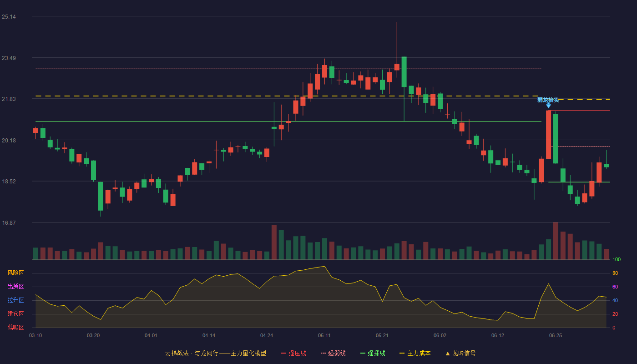Screen dimensions: 637x364
Task: Click the 03-10 date label
Action: [x=35, y=335]
